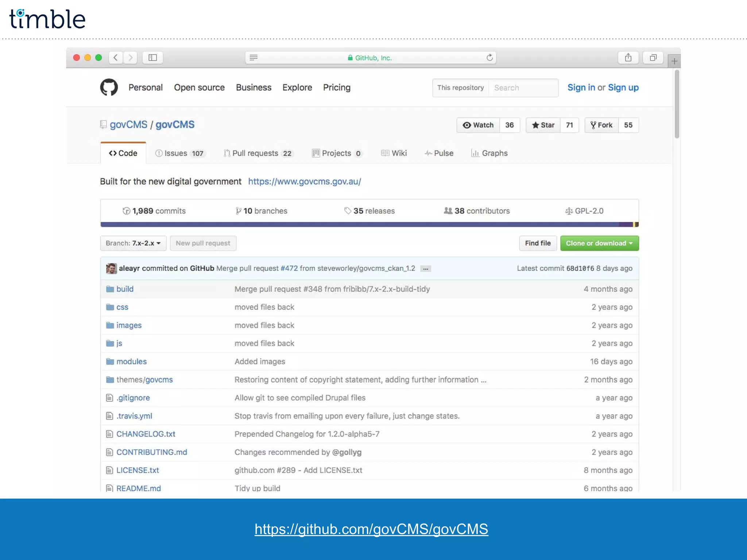
Task: Open the Branch 7.x-2.x dropdown
Action: point(133,243)
